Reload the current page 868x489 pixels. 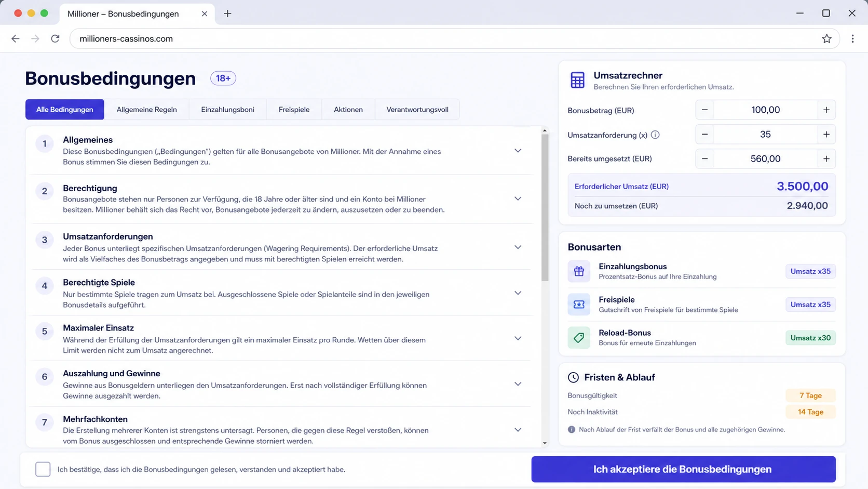click(x=55, y=38)
